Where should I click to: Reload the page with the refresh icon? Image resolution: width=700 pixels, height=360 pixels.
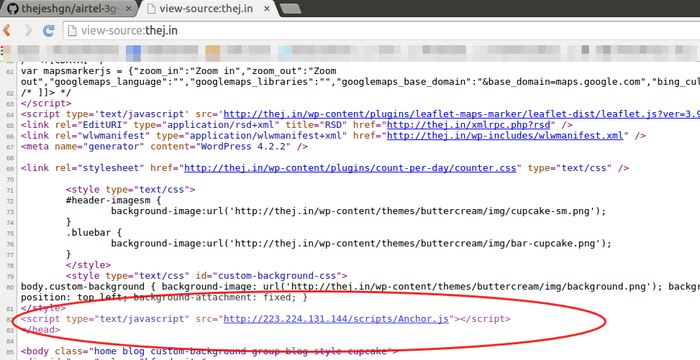point(48,30)
